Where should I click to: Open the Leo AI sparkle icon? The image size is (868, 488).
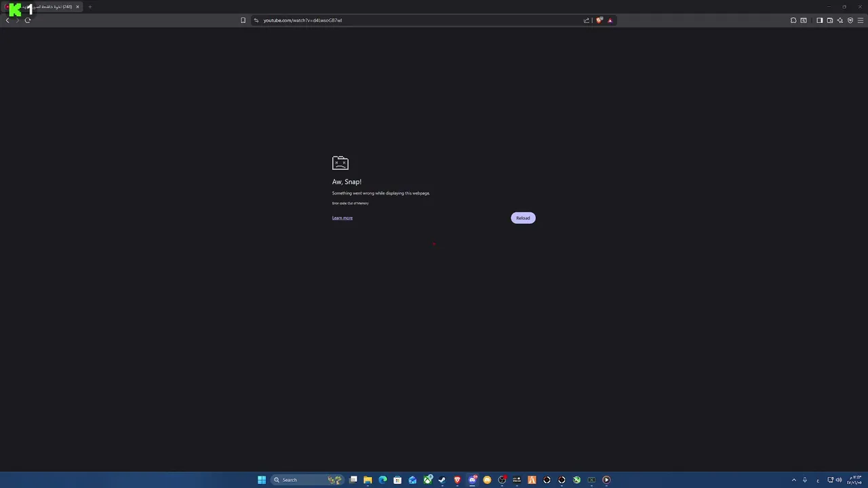click(840, 20)
